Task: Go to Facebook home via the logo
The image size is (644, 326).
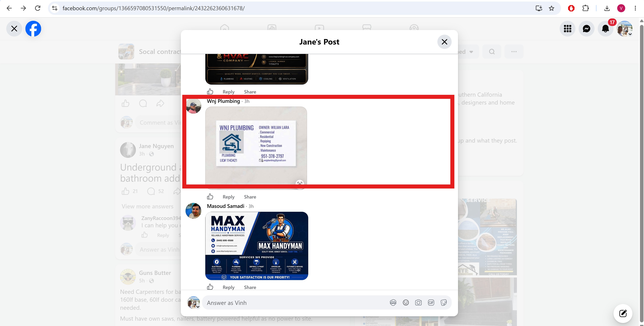Action: tap(33, 29)
